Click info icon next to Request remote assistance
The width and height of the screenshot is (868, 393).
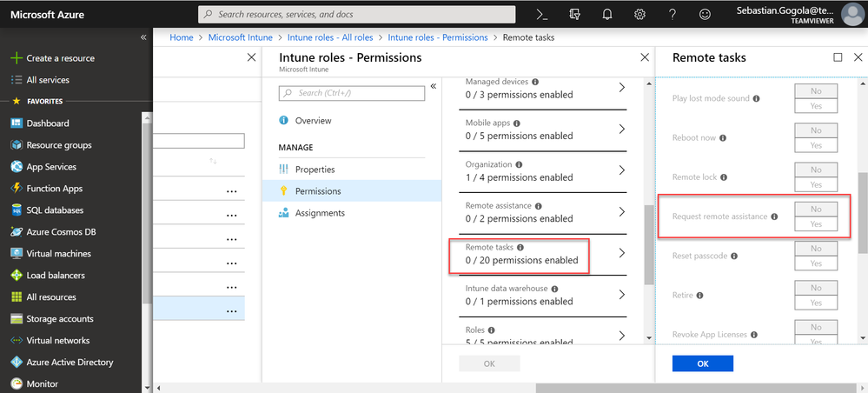(774, 216)
